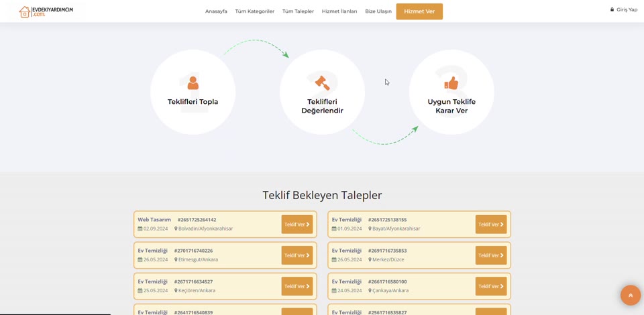
Task: Click request number #2641716540839
Action: coord(193,312)
